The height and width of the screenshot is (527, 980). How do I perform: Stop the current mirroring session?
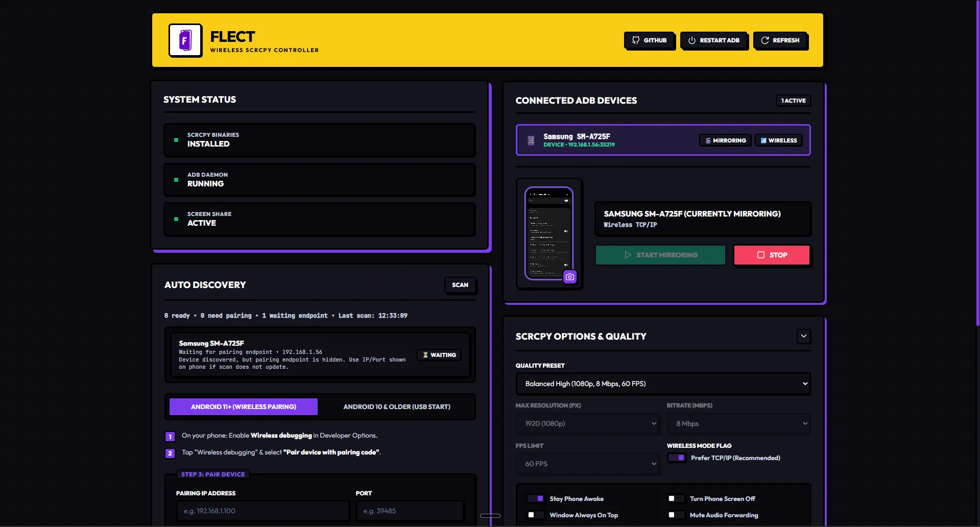tap(772, 255)
